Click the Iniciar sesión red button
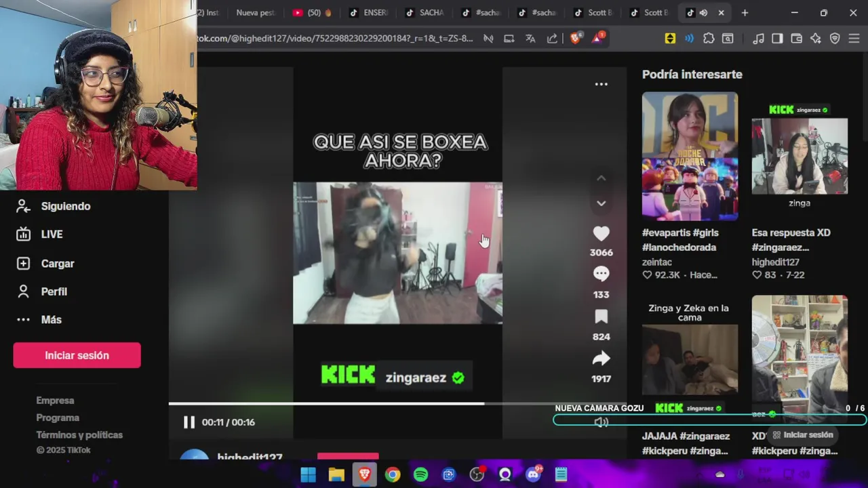868x488 pixels. click(77, 355)
